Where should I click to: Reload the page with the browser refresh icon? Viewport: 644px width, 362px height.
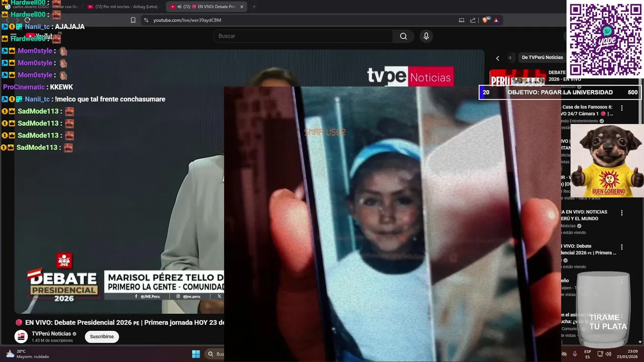[x=28, y=20]
